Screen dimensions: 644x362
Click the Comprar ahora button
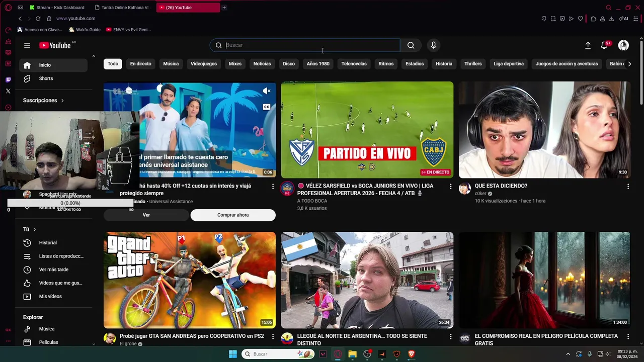coord(233,215)
